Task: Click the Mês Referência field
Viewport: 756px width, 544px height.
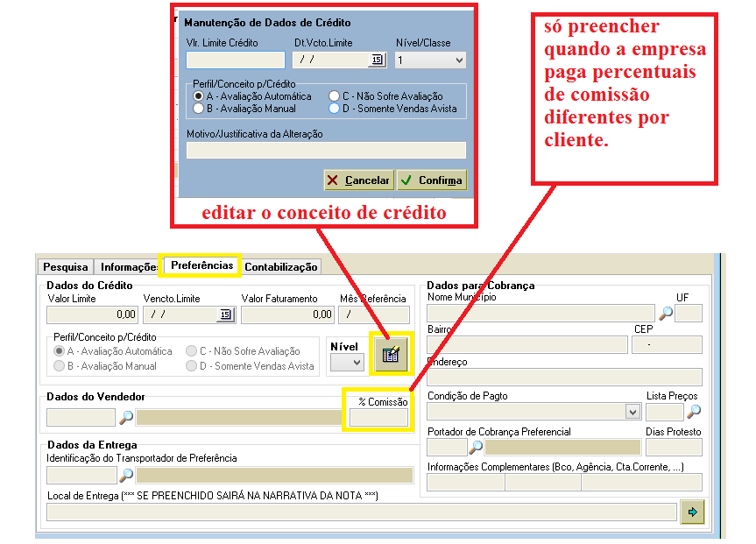Action: pos(374,314)
